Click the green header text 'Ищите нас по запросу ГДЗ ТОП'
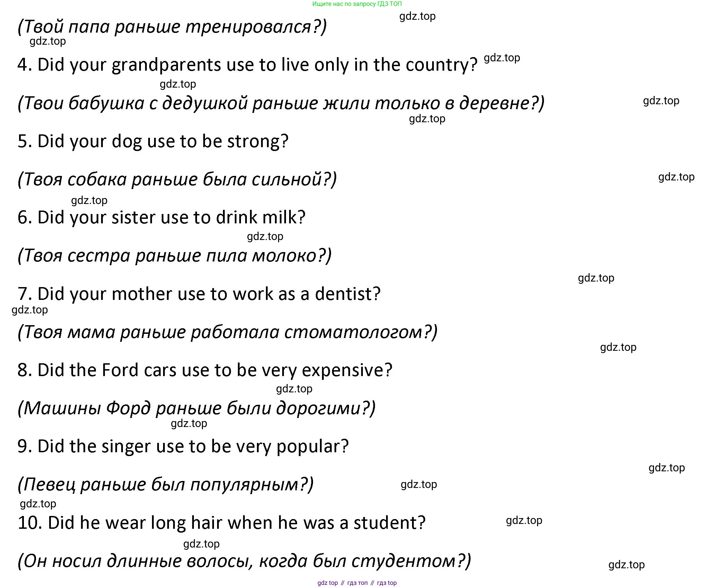Viewport: 715px width, 588px height. [357, 4]
